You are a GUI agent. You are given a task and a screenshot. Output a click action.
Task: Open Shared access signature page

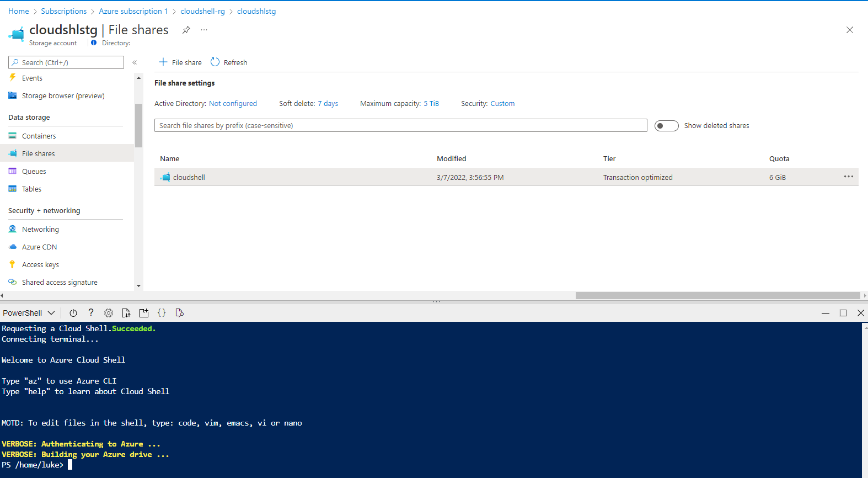tap(60, 282)
